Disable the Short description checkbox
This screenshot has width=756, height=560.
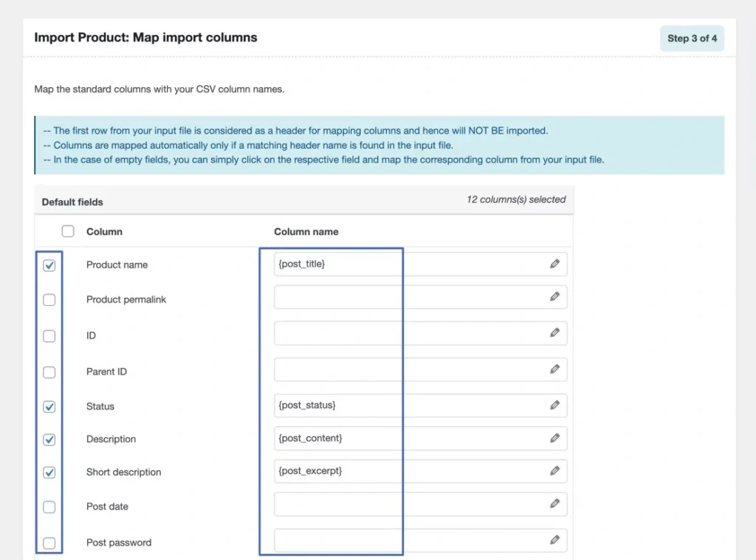click(49, 473)
